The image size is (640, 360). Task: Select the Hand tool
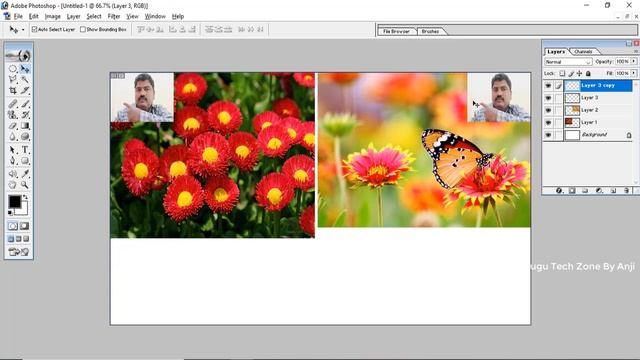pos(13,185)
